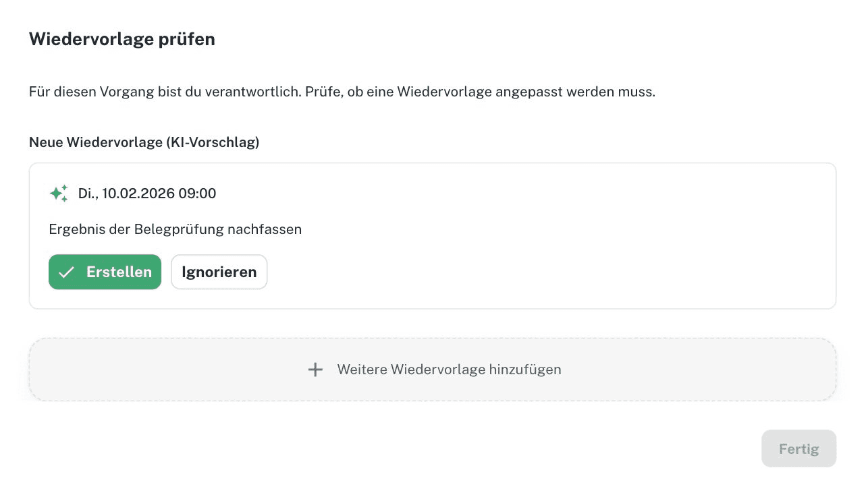Dismiss the suggestion via Ignorieren
Screen dimensions: 868x501
point(219,272)
